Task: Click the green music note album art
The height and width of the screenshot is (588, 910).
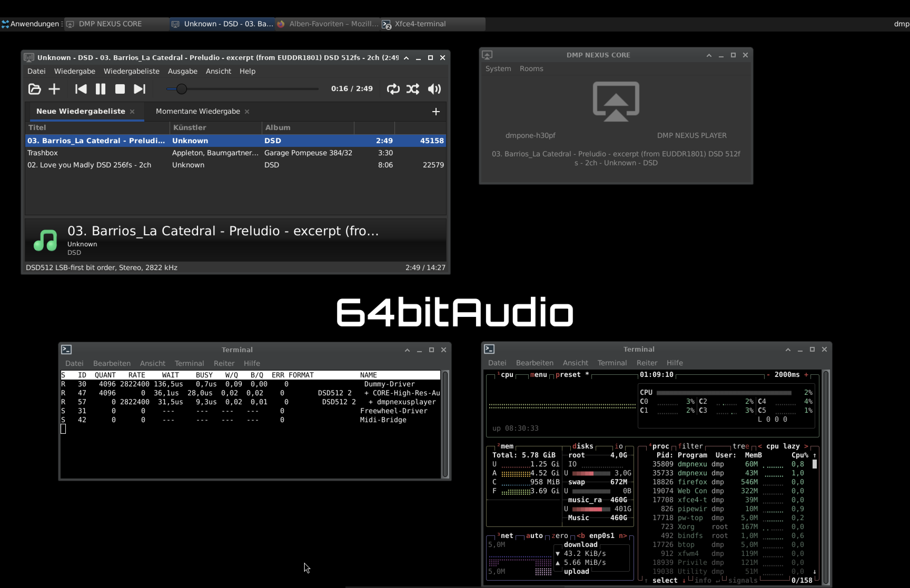Action: click(46, 240)
